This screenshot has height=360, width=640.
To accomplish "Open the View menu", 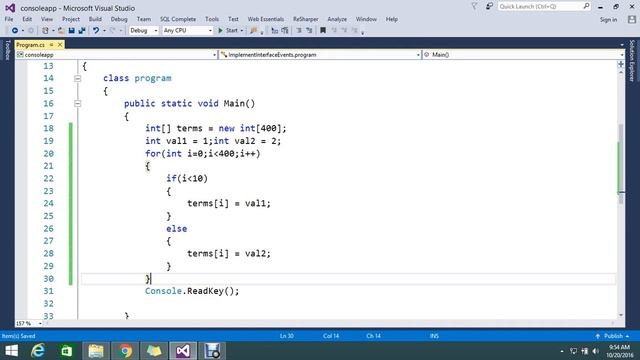I will [x=47, y=19].
